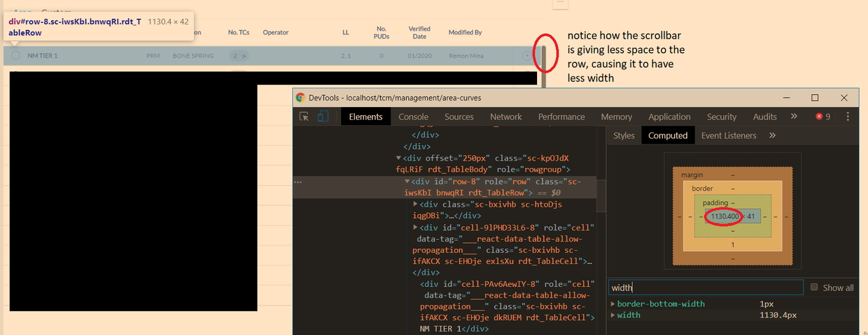Toggle the device toolbar icon in DevTools
868x335 pixels.
click(x=323, y=117)
